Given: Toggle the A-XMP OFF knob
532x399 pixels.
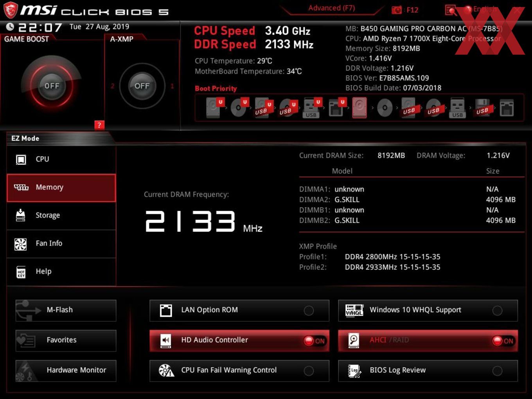Looking at the screenshot, I should click(142, 86).
